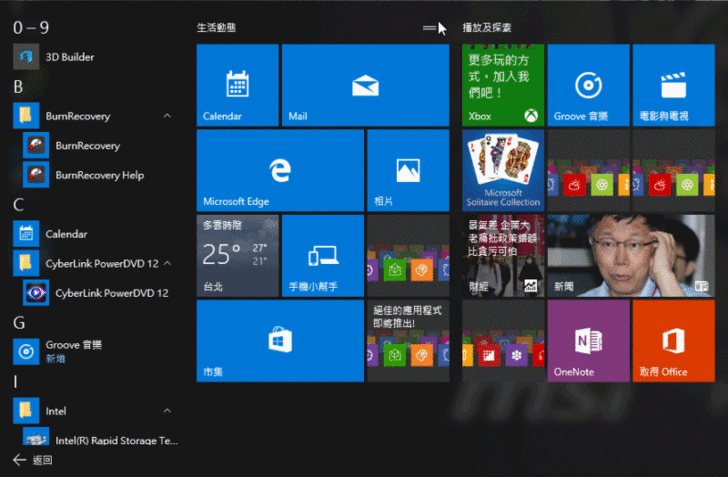Collapse the Intel folder chevron
Viewport: 728px width, 477px height.
click(x=167, y=411)
